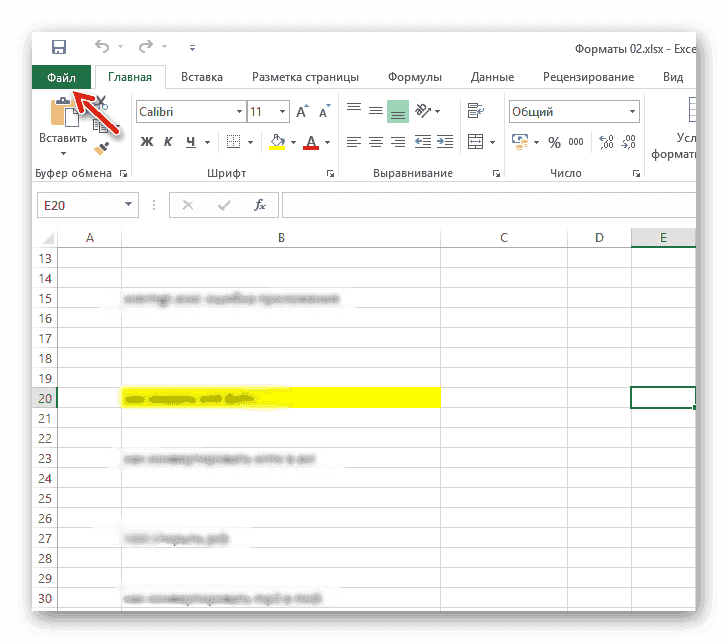Toggle underline Ч formatting

click(190, 142)
